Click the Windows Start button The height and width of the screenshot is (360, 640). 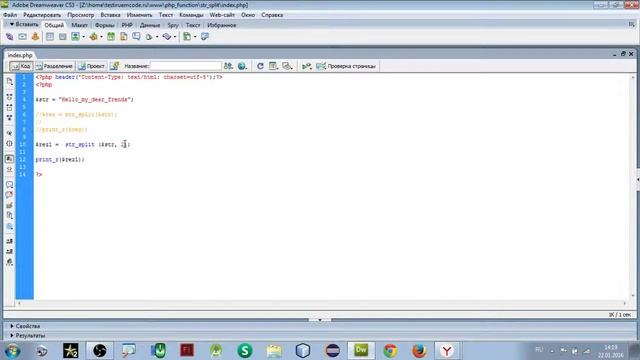pos(13,351)
